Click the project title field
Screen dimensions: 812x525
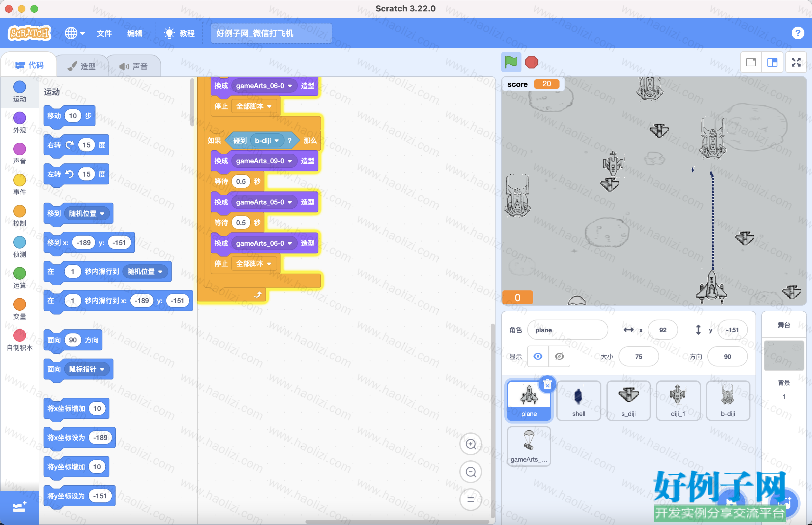[271, 33]
